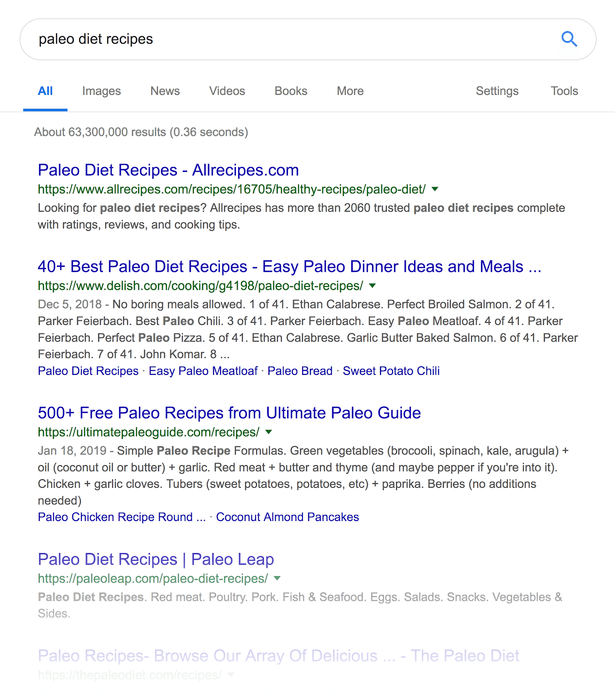Open the Paleo Bread sitelink
This screenshot has height=700, width=615.
click(300, 371)
